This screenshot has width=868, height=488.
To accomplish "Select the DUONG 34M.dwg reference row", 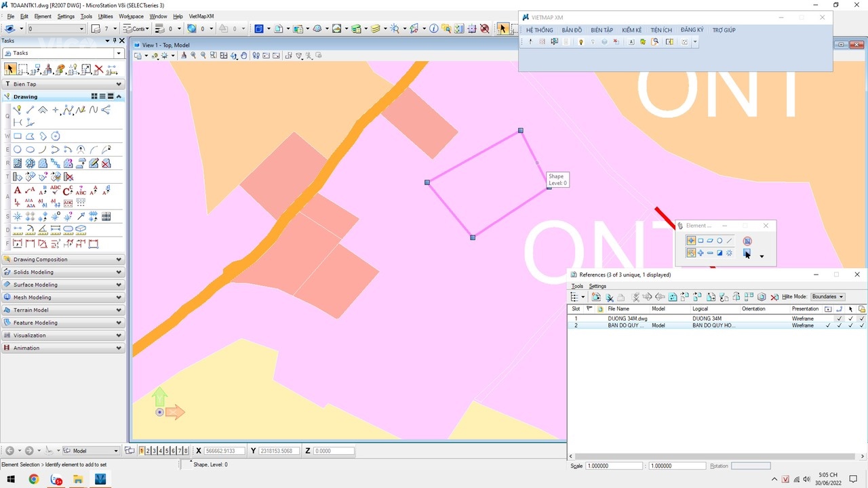I will (717, 318).
